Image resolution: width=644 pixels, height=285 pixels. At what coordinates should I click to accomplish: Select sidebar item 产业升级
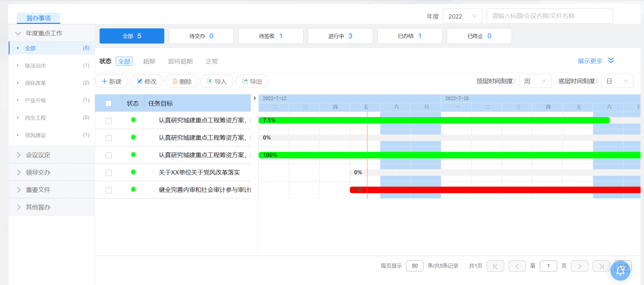pyautogui.click(x=51, y=100)
